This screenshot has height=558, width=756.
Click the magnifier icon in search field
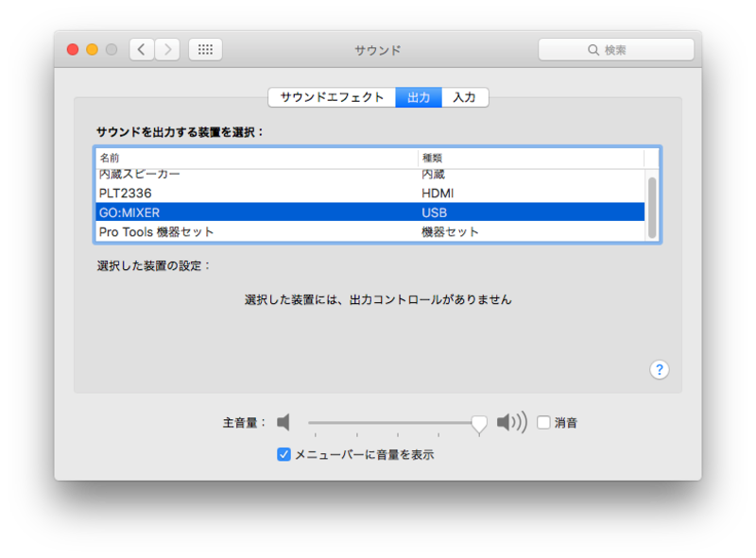tap(593, 50)
